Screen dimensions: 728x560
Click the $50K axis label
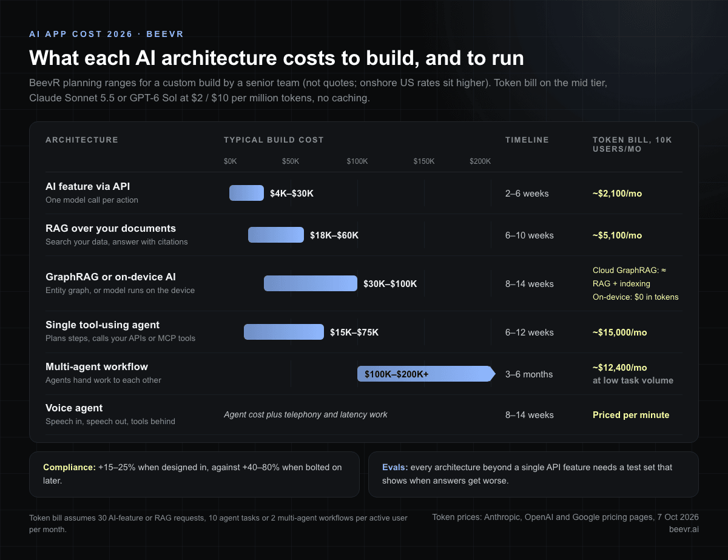291,161
